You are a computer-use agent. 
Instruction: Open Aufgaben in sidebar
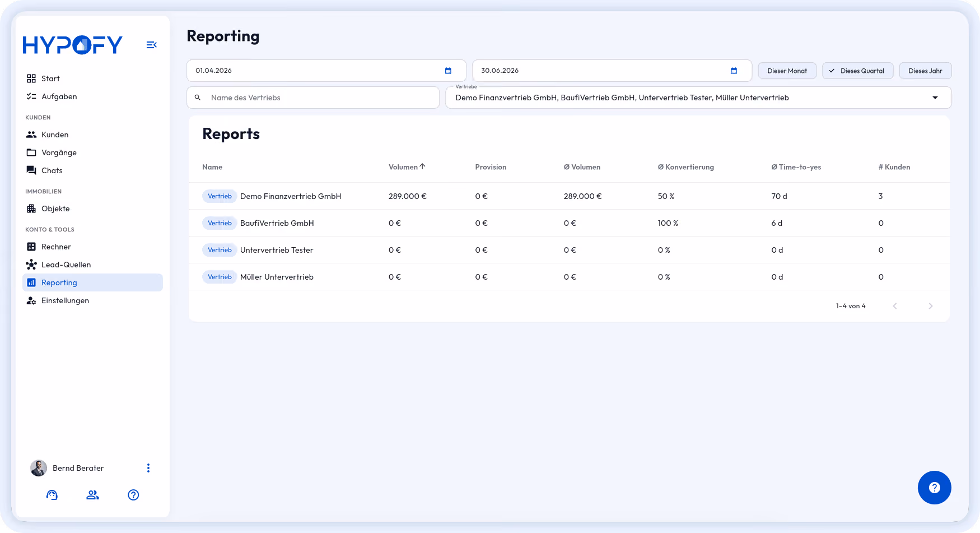coord(92,96)
